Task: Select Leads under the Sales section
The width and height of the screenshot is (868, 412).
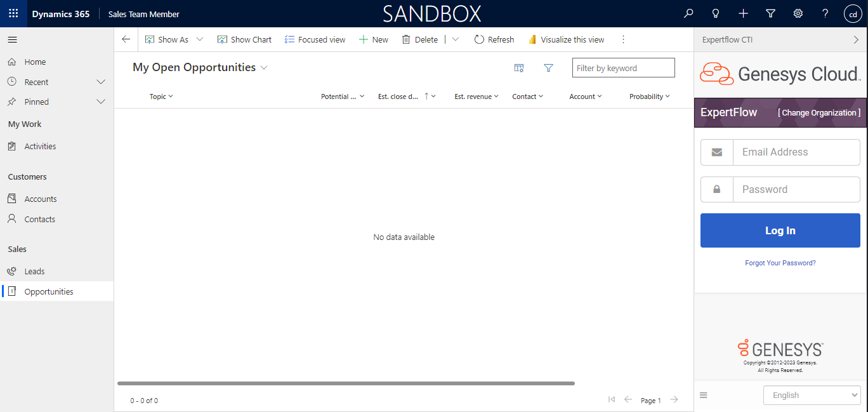Action: pyautogui.click(x=34, y=271)
